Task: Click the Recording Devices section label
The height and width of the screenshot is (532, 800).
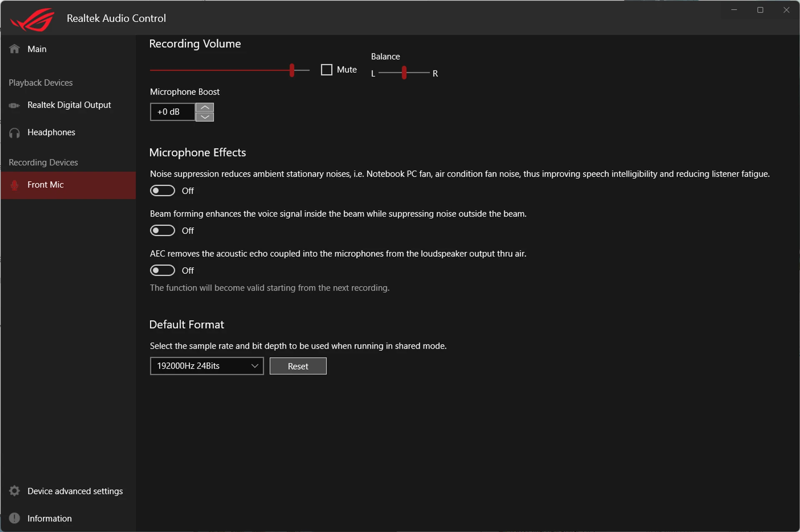Action: [x=43, y=162]
